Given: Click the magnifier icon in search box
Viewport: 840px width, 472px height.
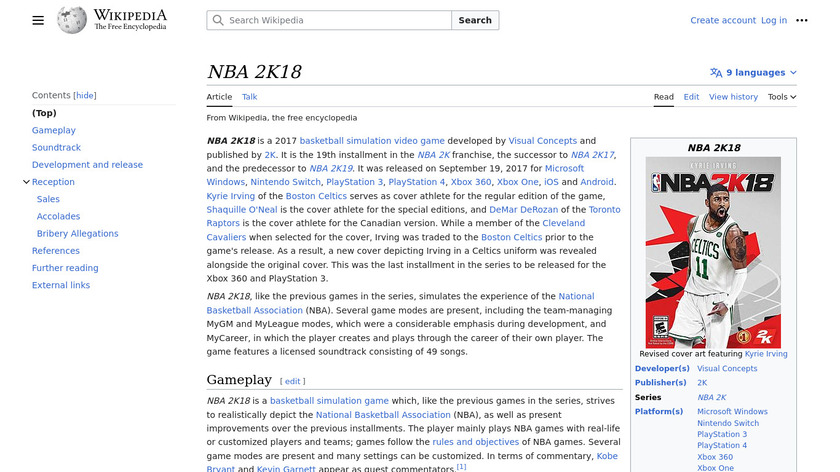Looking at the screenshot, I should pos(218,20).
